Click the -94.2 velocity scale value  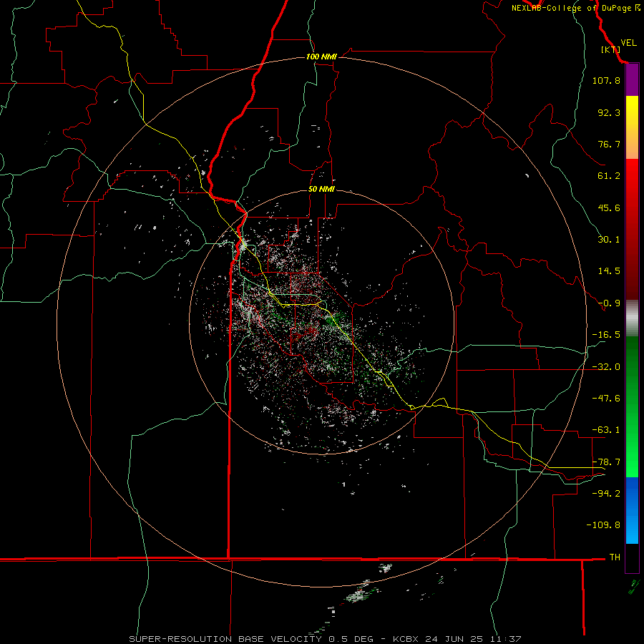click(606, 494)
